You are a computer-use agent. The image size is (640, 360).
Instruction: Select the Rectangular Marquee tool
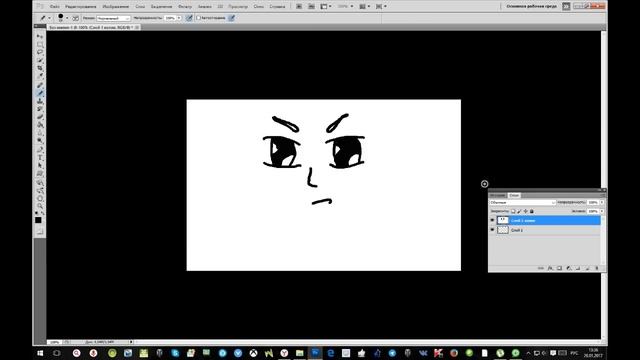pos(40,44)
